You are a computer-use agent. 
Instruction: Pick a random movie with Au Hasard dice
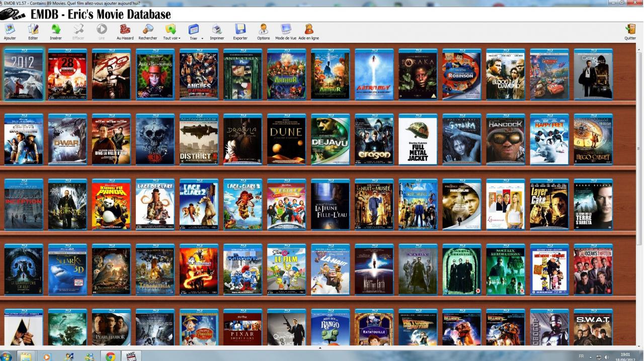(x=125, y=29)
